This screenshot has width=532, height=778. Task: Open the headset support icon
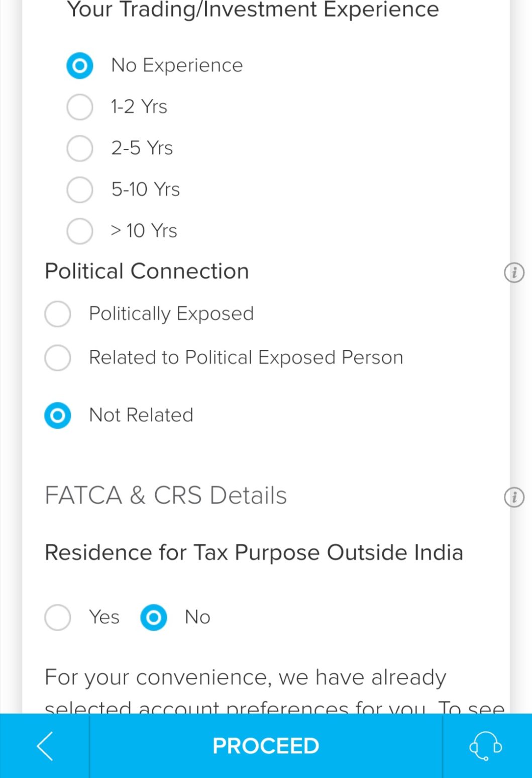485,746
